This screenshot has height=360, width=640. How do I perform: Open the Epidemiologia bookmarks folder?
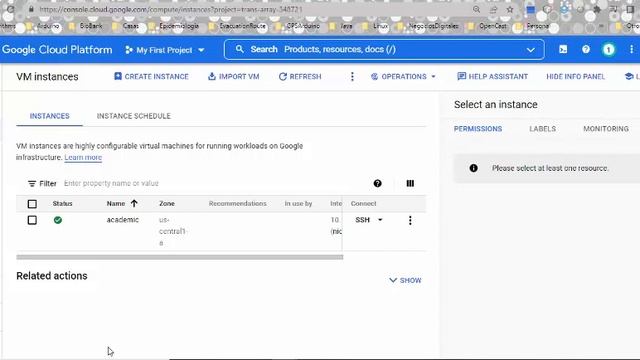[174, 26]
